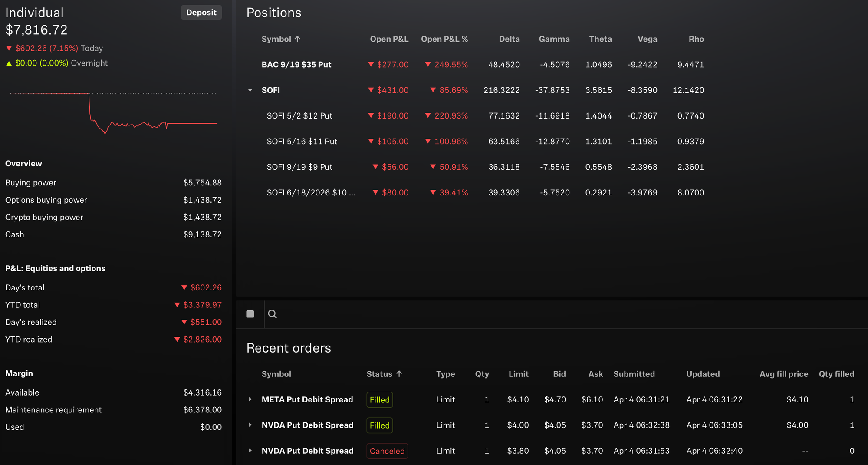Click the Updated column header
The image size is (868, 465).
click(x=703, y=374)
